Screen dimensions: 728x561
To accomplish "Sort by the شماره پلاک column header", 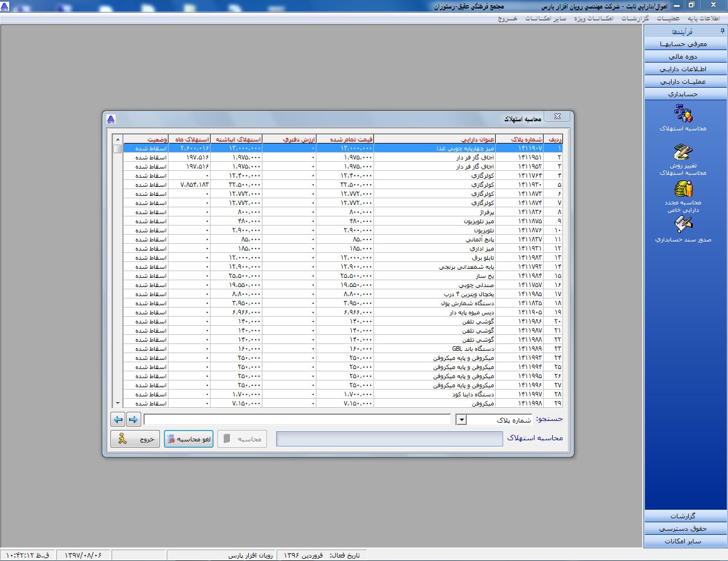I will [521, 140].
